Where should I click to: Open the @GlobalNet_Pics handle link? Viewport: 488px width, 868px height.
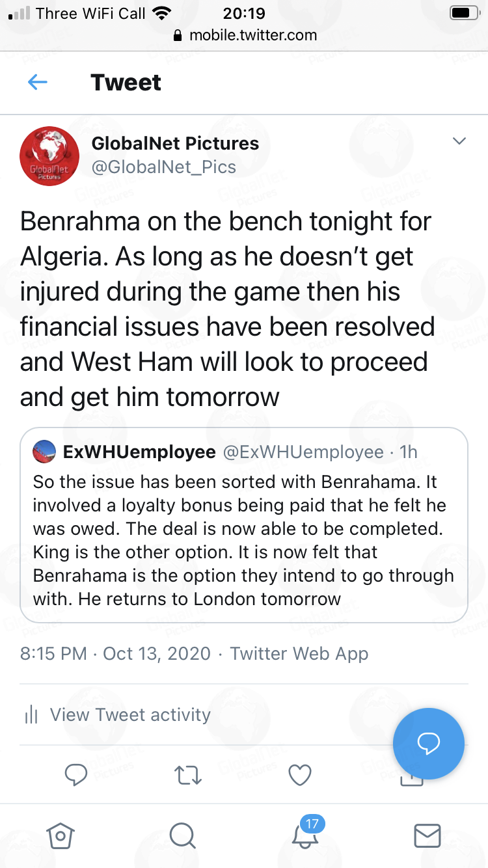(x=163, y=167)
